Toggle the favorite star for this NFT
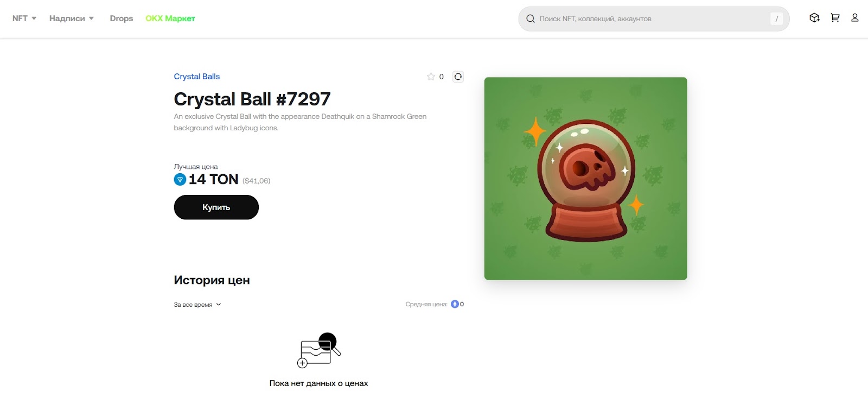 pos(431,77)
